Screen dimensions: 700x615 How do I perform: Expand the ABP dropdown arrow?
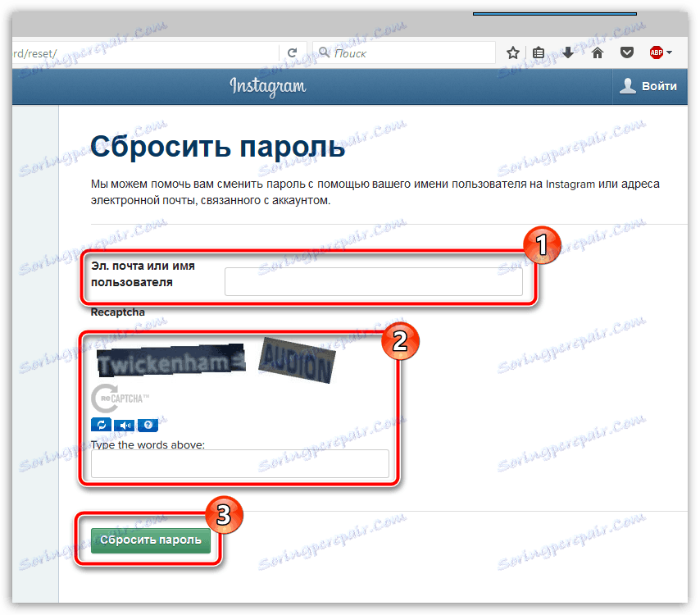(x=669, y=52)
